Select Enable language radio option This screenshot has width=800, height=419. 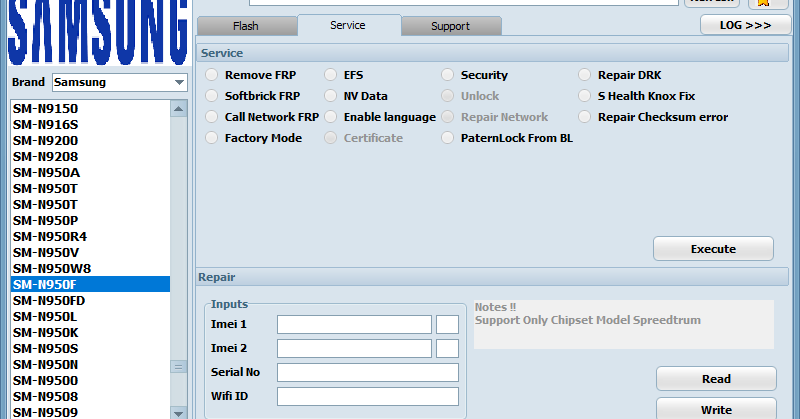pyautogui.click(x=331, y=117)
